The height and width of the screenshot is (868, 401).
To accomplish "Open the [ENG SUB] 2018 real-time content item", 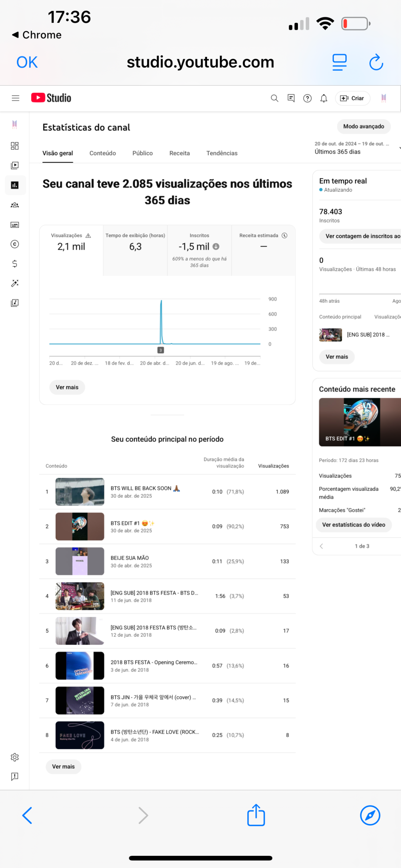I will click(x=354, y=335).
